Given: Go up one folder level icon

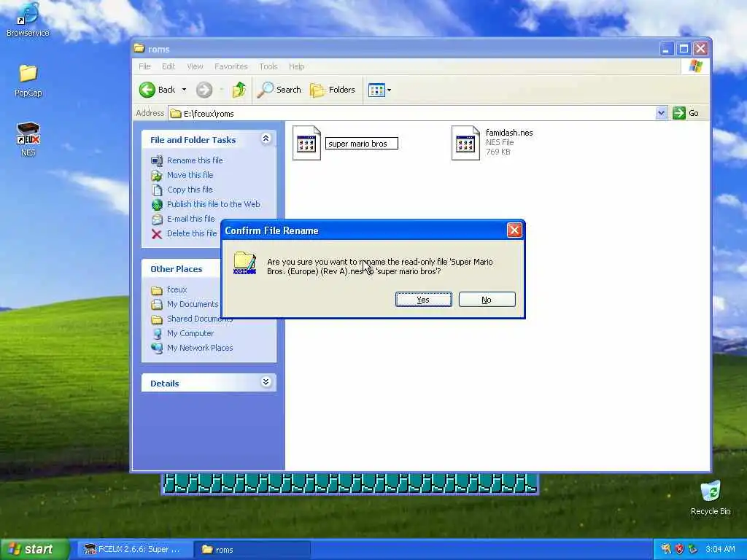Looking at the screenshot, I should (x=239, y=90).
